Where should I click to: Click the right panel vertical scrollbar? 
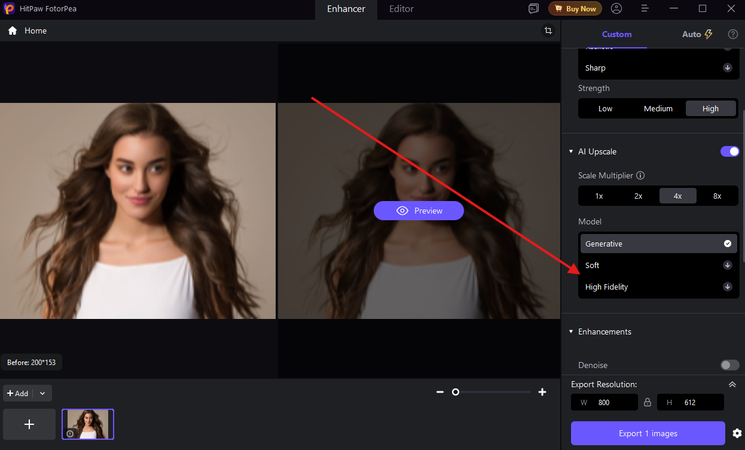(743, 185)
